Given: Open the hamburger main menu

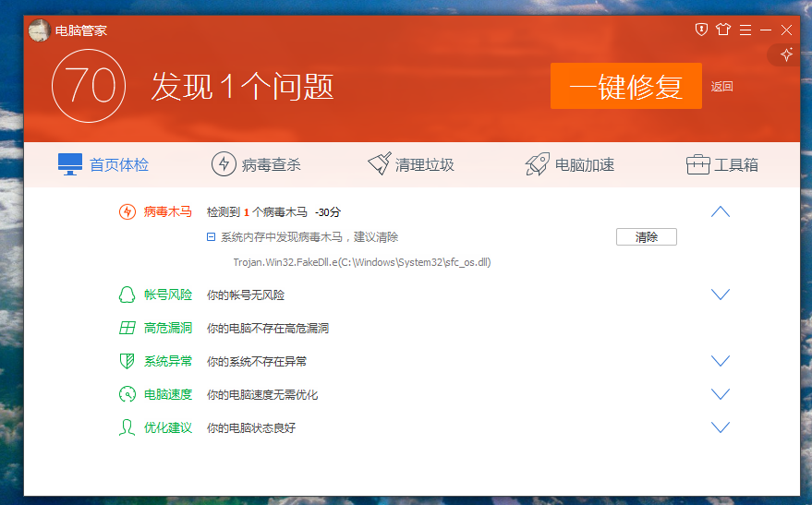Looking at the screenshot, I should click(745, 30).
